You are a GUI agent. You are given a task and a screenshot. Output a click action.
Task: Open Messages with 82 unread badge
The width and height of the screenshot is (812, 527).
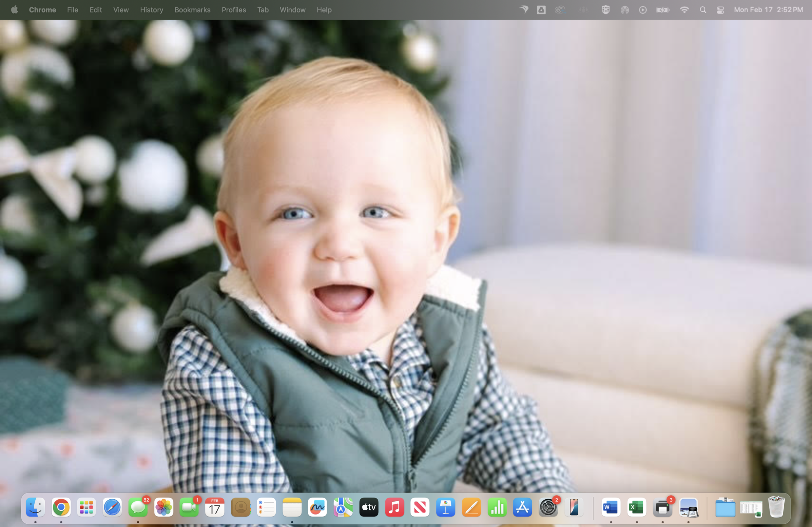pyautogui.click(x=138, y=507)
